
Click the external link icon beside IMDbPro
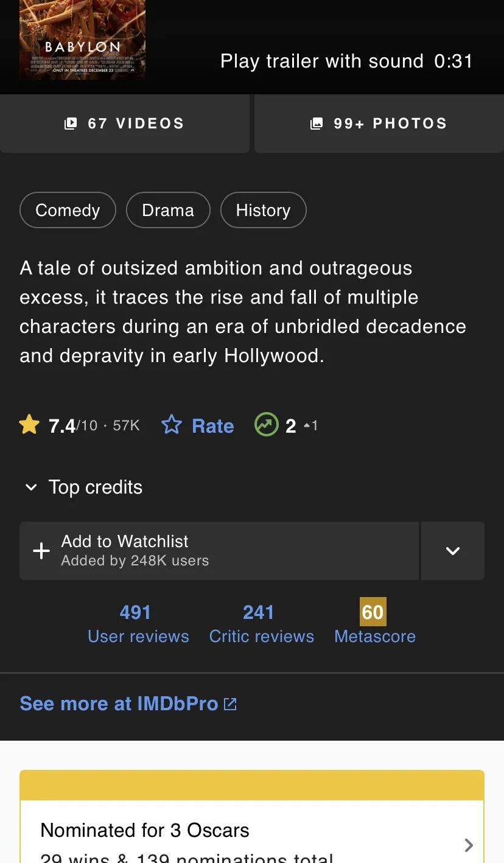click(230, 704)
